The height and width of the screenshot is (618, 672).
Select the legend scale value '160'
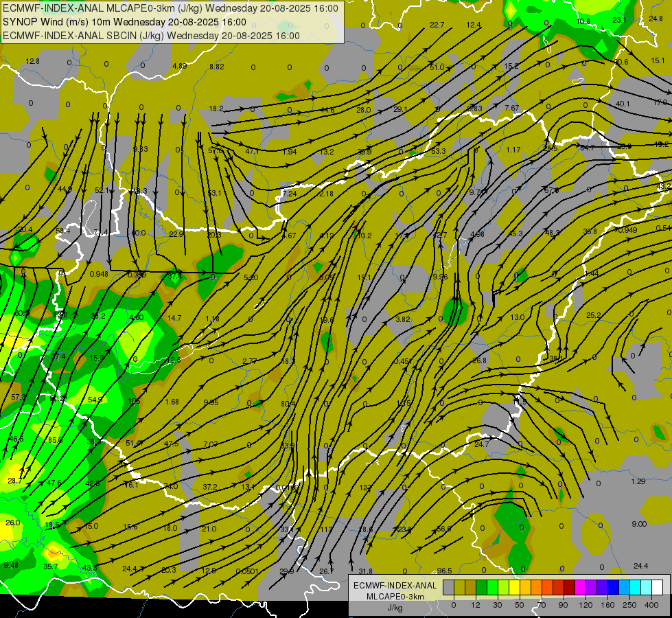click(607, 605)
